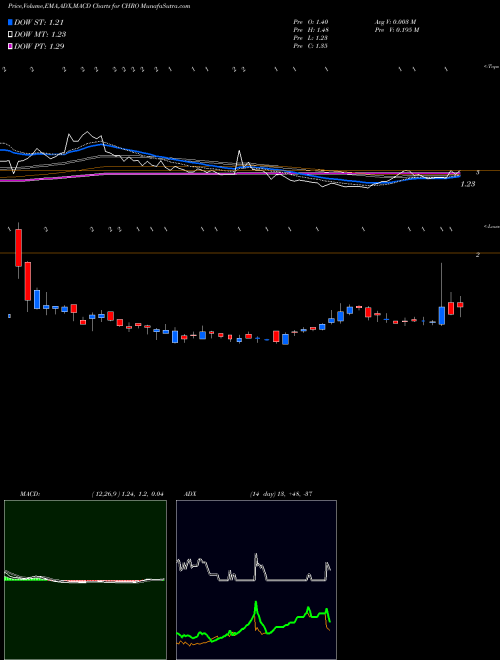Click the 'Pre L: 1.23' value

[x=311, y=38]
